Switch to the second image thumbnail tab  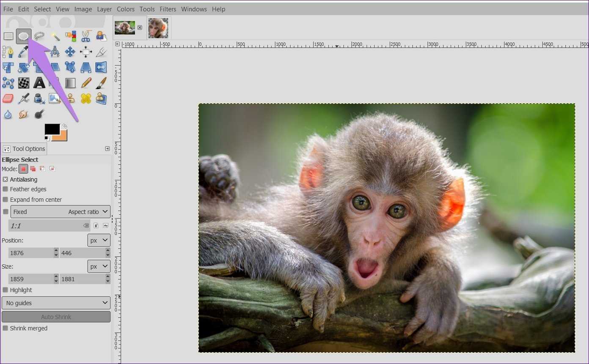[159, 28]
